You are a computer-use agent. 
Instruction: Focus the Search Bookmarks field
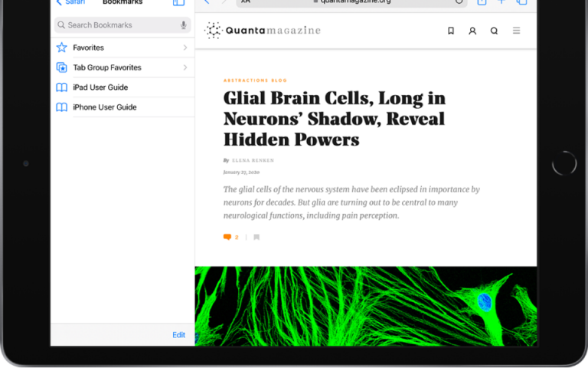(x=122, y=25)
